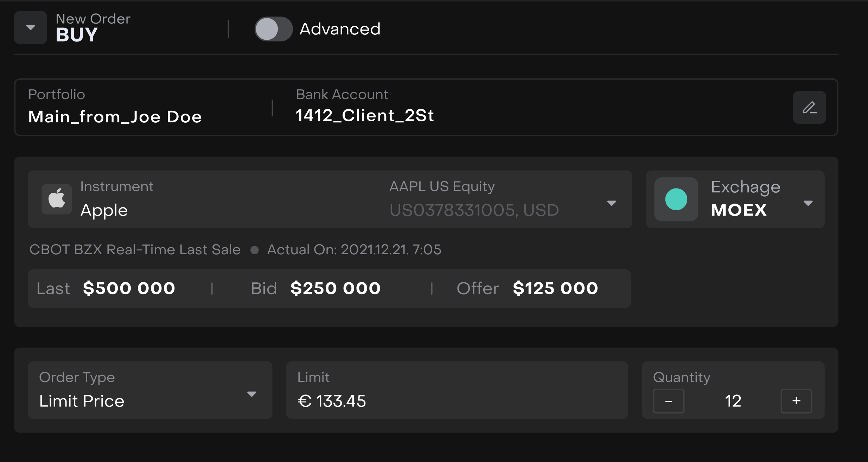Click the teal MOEX exchange circle icon
Viewport: 868px width, 462px height.
coord(676,199)
